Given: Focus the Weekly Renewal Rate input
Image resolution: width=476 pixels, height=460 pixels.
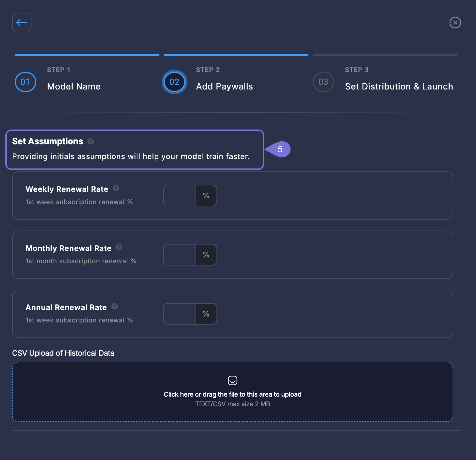Looking at the screenshot, I should [x=180, y=196].
